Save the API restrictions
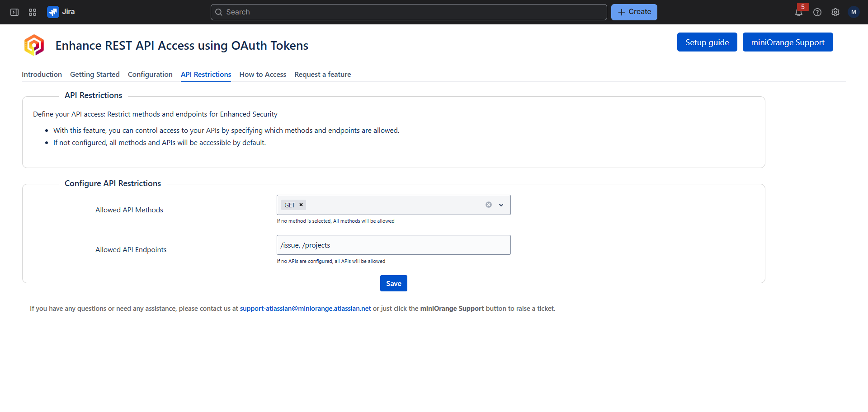The image size is (868, 412). pos(394,283)
